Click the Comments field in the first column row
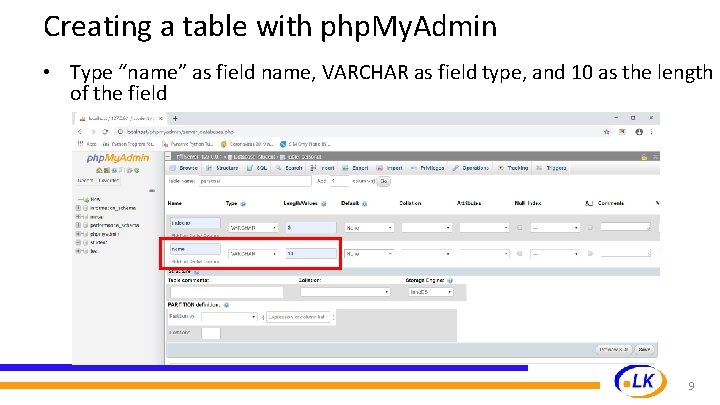The height and width of the screenshot is (405, 720). (625, 227)
